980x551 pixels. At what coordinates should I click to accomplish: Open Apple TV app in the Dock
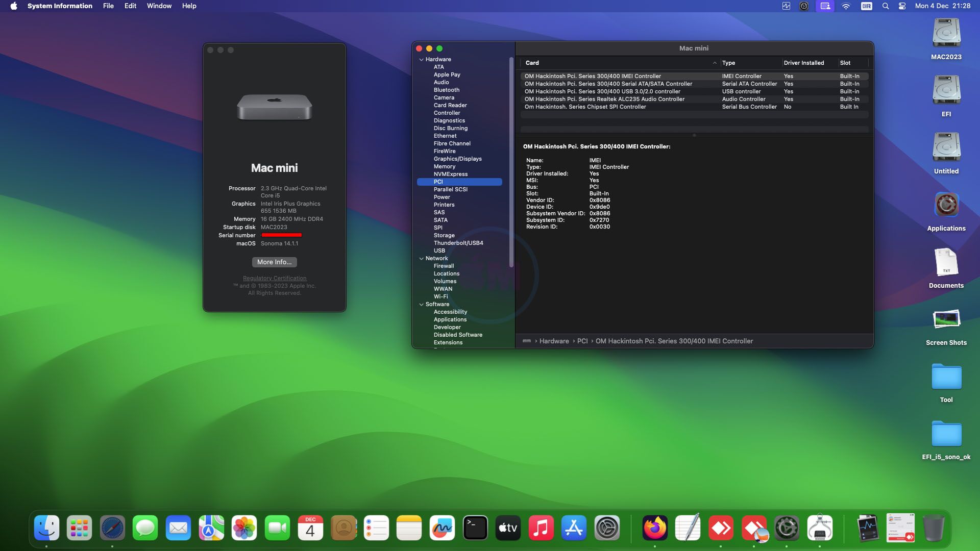[508, 528]
